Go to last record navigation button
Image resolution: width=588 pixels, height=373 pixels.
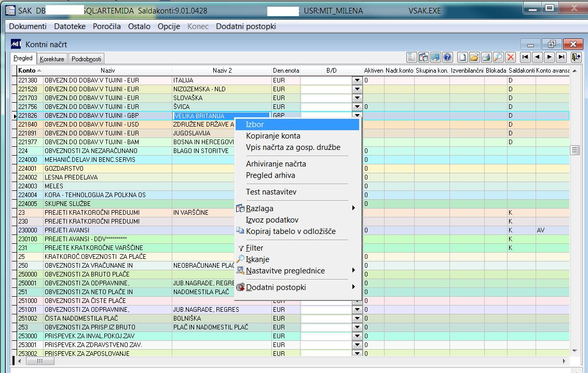tap(561, 58)
